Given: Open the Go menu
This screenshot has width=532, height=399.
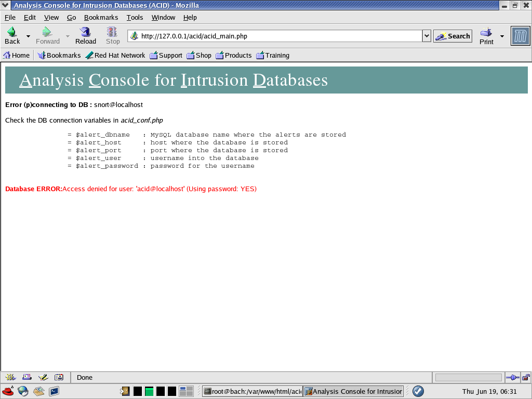Looking at the screenshot, I should coord(71,17).
